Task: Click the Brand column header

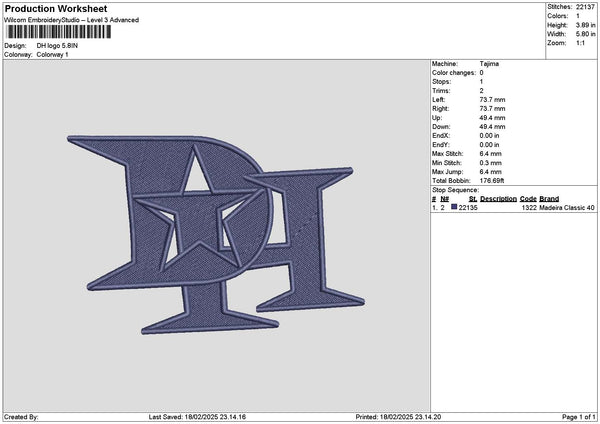Action: 549,199
